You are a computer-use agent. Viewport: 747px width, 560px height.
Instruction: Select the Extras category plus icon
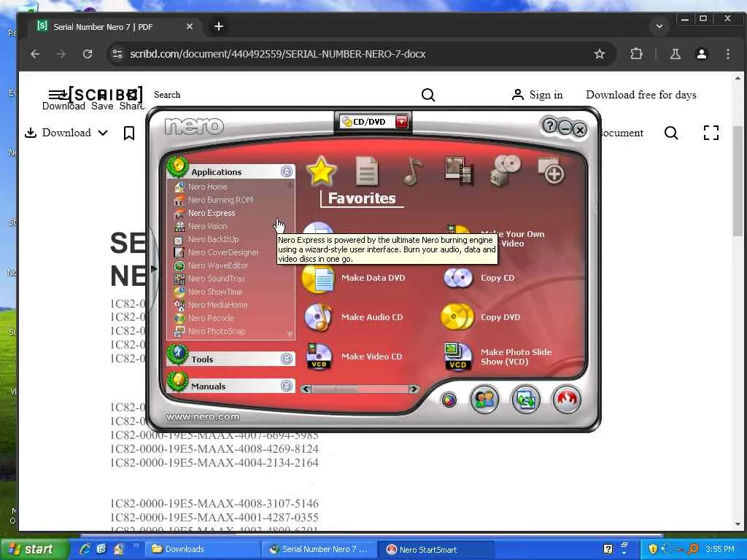(x=551, y=171)
